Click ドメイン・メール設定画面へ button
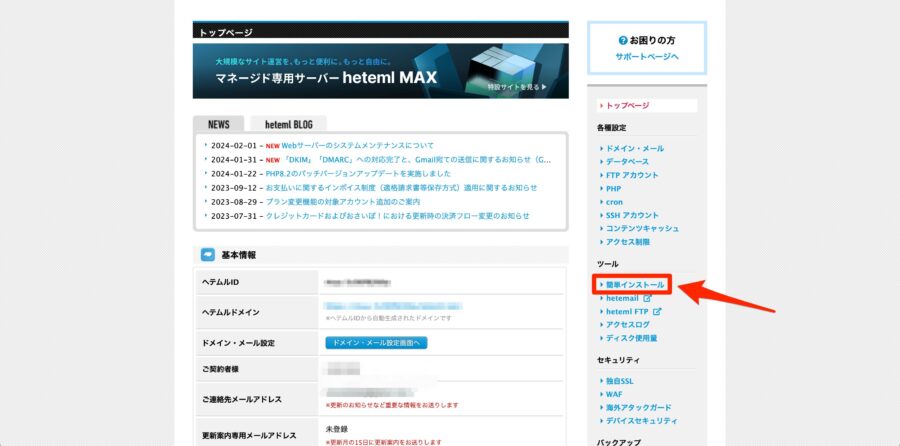Screen dimensions: 900x446 [376, 343]
